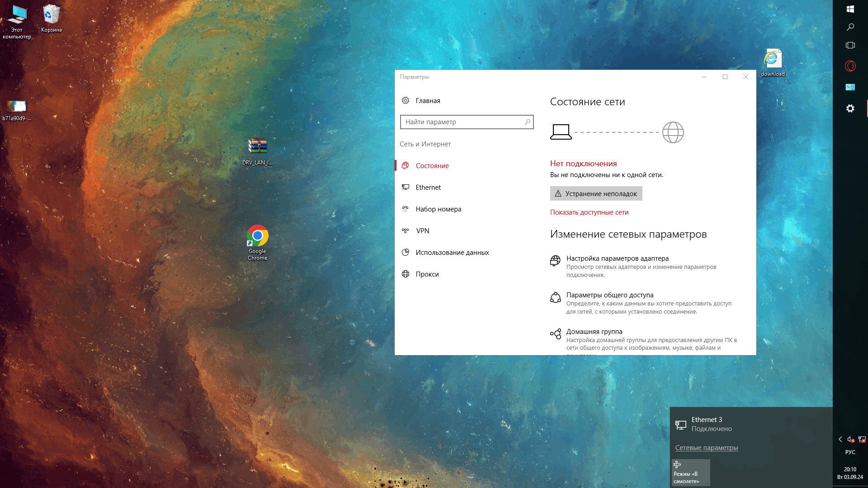Select the DRV_LAN archive file icon
Viewport: 868px width, 488px height.
pos(257,147)
